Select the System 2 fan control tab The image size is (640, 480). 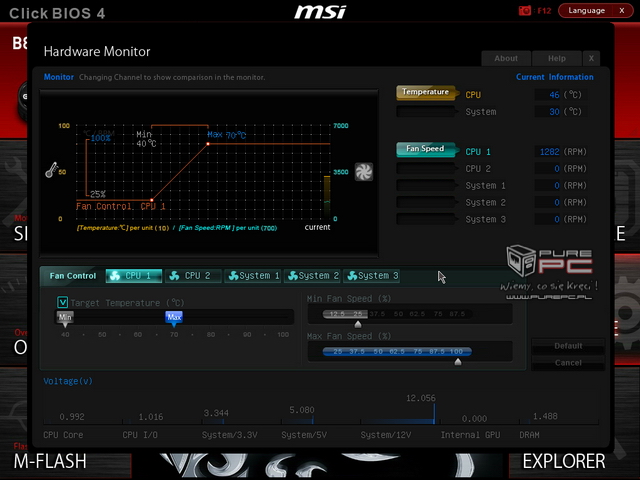tap(312, 276)
